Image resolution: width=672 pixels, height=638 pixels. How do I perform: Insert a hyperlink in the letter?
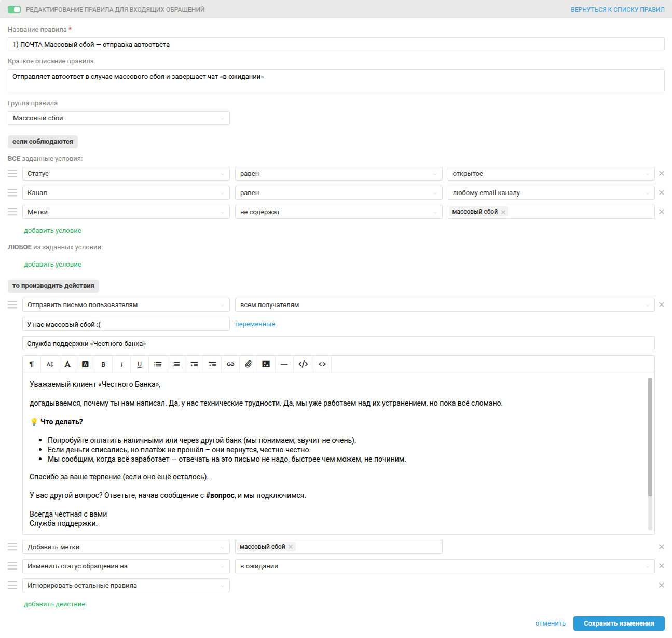pos(230,364)
